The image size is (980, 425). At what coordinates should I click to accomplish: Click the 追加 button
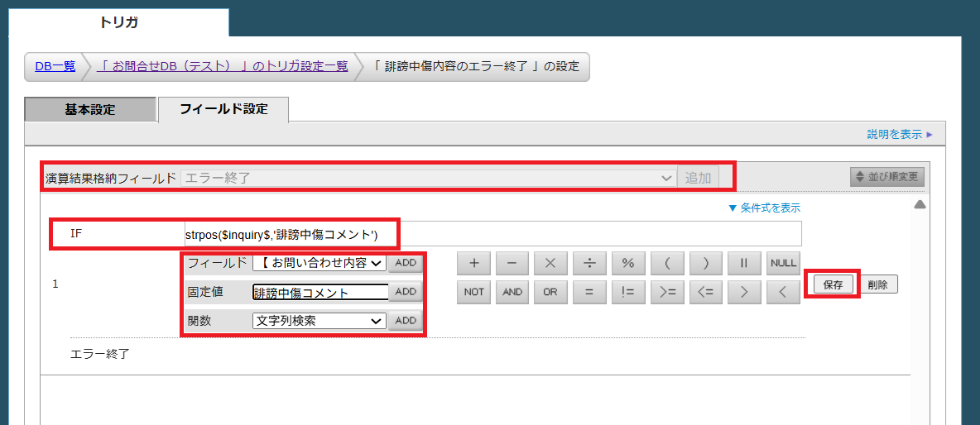pyautogui.click(x=698, y=177)
